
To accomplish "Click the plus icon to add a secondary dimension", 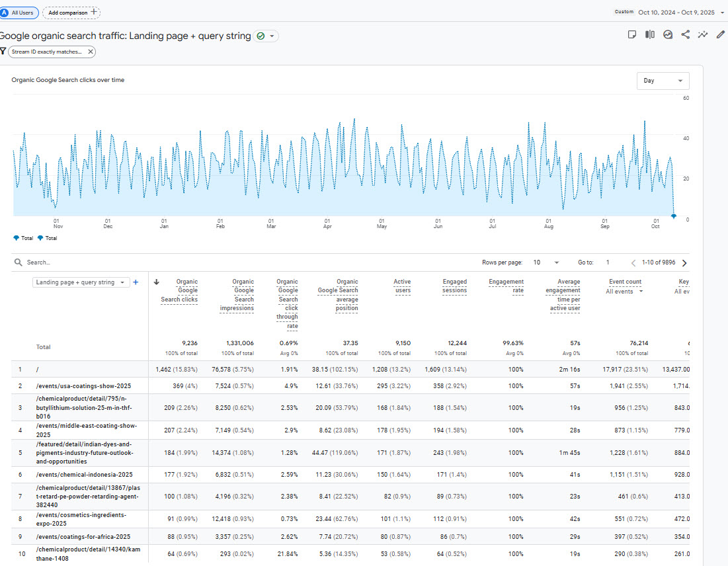I will [136, 281].
